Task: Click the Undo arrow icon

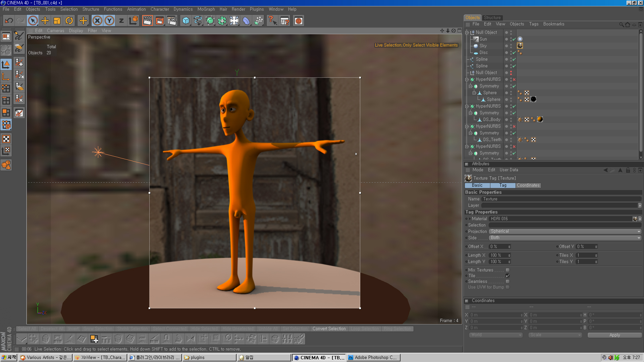Action: 9,21
